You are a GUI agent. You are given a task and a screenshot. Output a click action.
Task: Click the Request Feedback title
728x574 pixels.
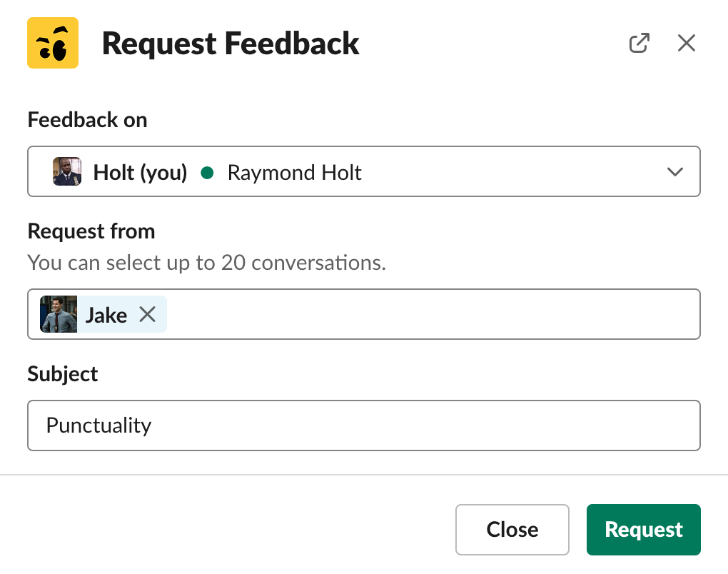(x=231, y=44)
